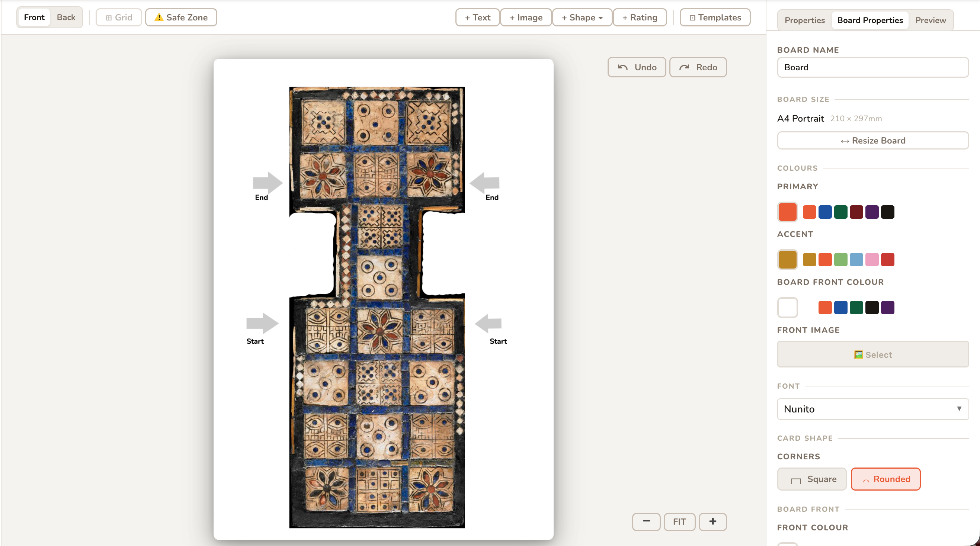Viewport: 980px width, 546px height.
Task: Select the left 'Start' text label
Action: [255, 341]
